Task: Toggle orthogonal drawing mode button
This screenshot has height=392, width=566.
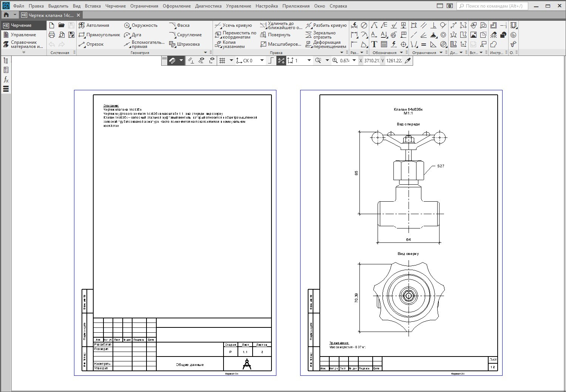Action: pos(271,60)
